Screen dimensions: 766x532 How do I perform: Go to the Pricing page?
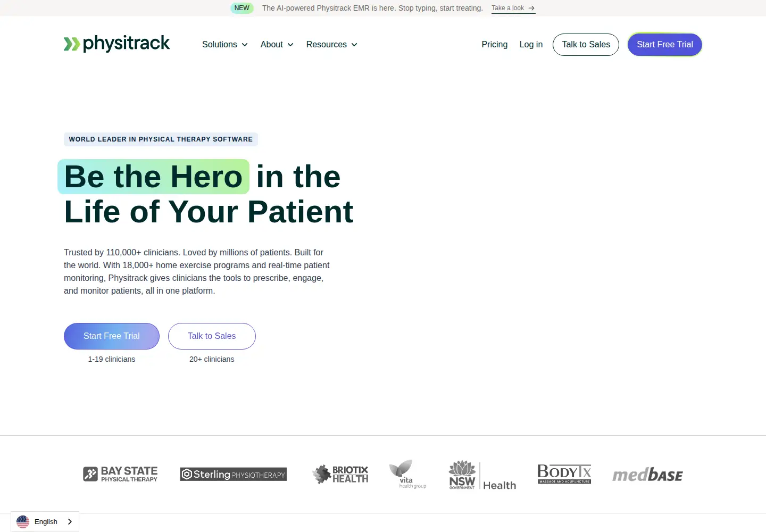click(x=495, y=45)
